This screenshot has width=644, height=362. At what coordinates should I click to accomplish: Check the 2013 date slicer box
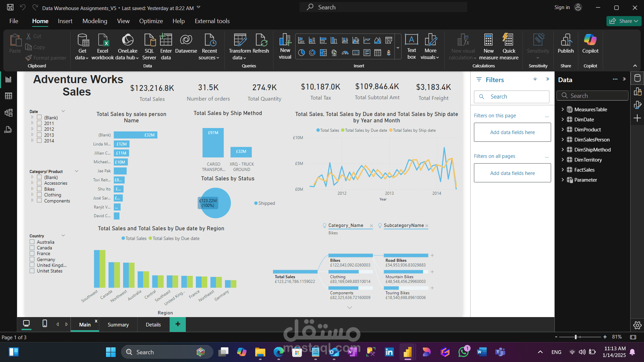coord(39,135)
